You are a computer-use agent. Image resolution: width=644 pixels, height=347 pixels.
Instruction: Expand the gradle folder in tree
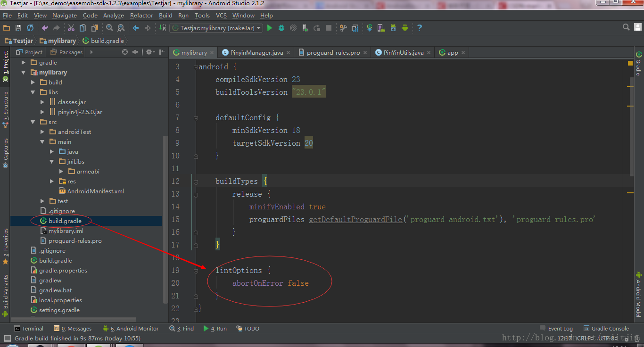tap(24, 62)
